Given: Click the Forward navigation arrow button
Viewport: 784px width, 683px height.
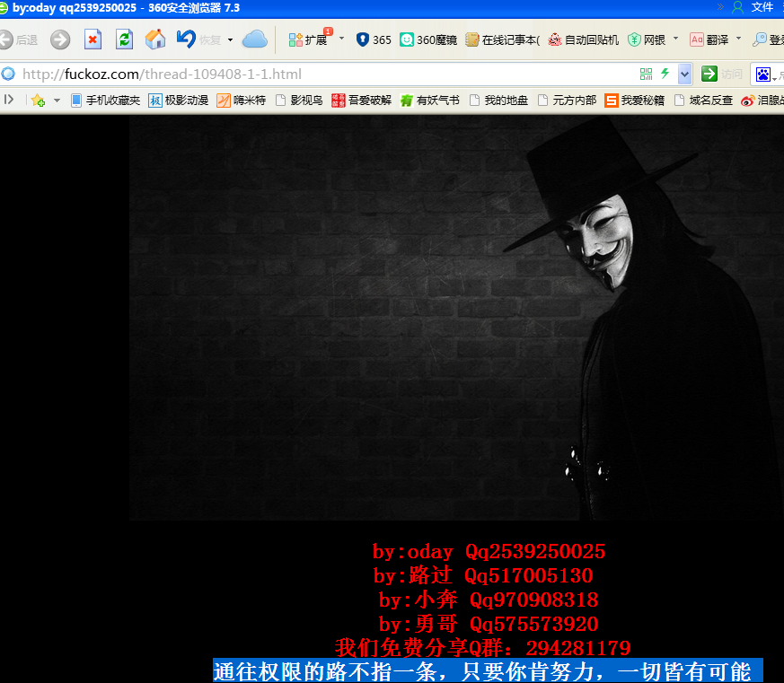Looking at the screenshot, I should (60, 39).
